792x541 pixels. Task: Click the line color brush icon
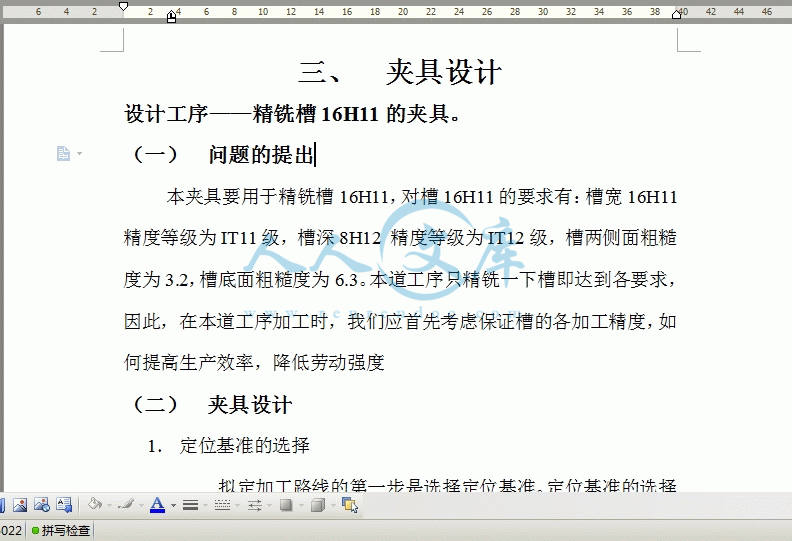pyautogui.click(x=125, y=505)
